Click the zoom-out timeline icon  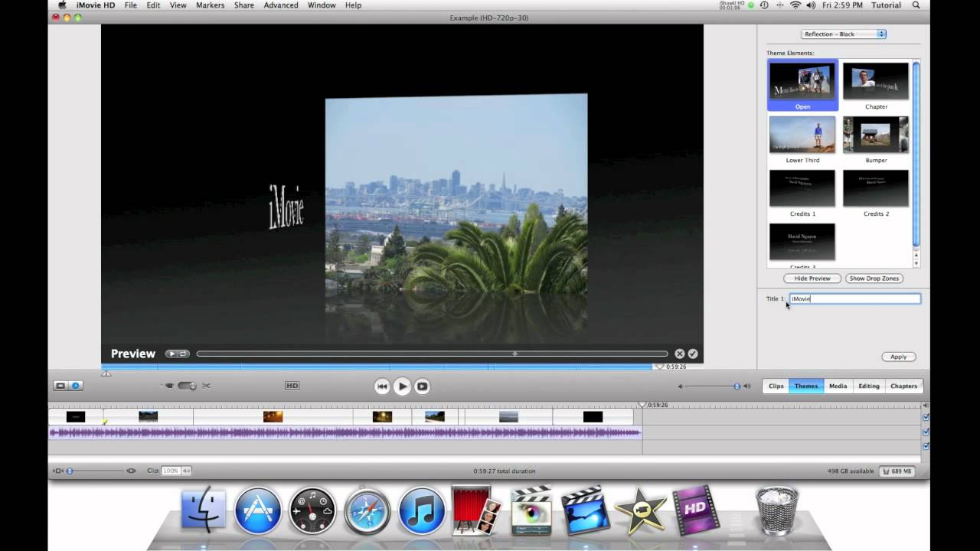tap(58, 471)
